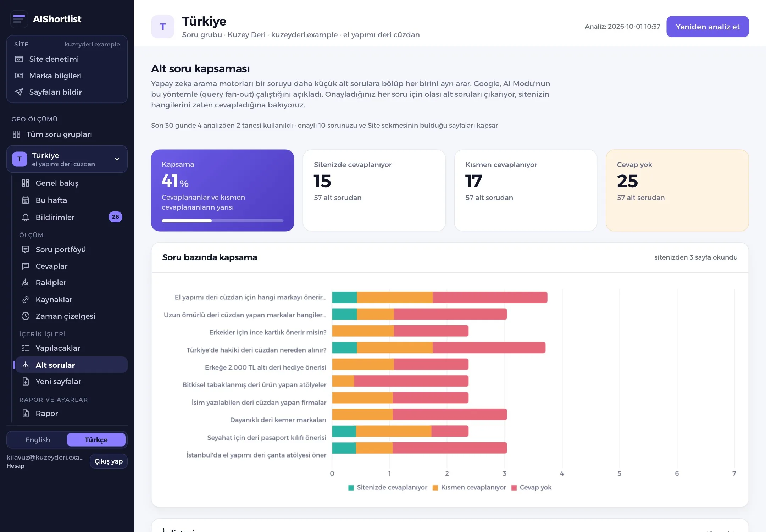Open the 26 notifications badge

tap(115, 217)
